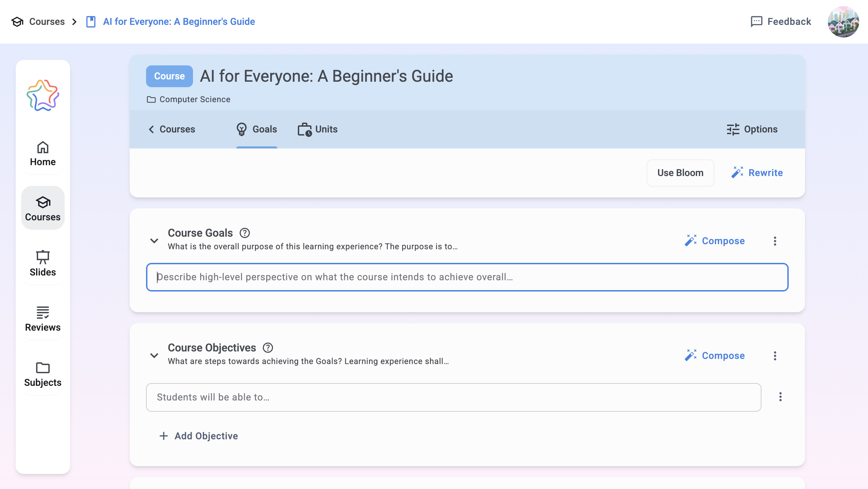Select the Goals tab
Image resolution: width=868 pixels, height=489 pixels.
257,129
